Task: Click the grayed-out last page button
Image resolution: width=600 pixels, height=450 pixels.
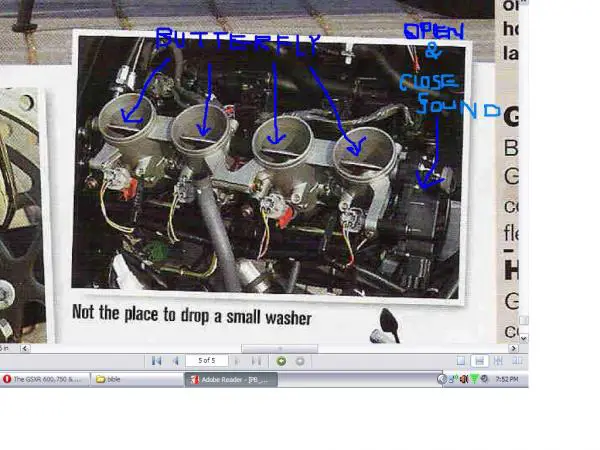Action: (256, 360)
